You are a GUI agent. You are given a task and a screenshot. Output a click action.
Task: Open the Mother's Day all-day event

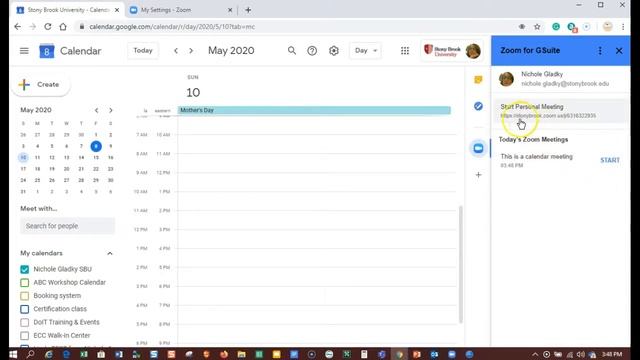tap(314, 110)
